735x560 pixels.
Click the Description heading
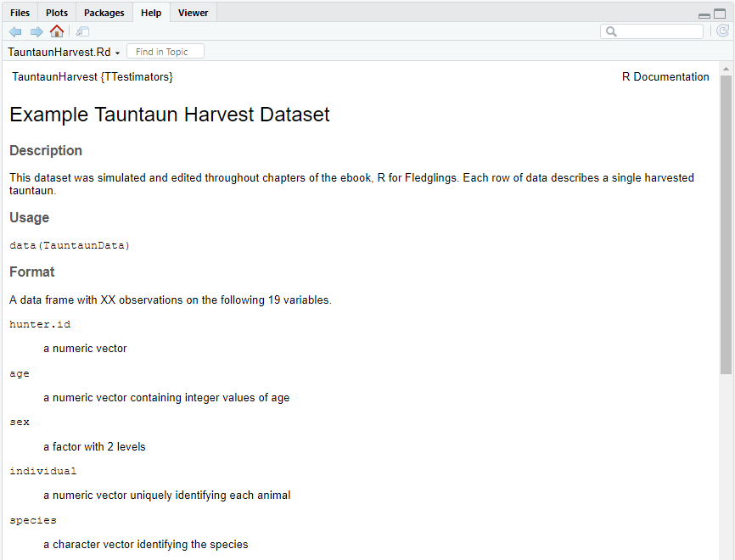pos(46,150)
